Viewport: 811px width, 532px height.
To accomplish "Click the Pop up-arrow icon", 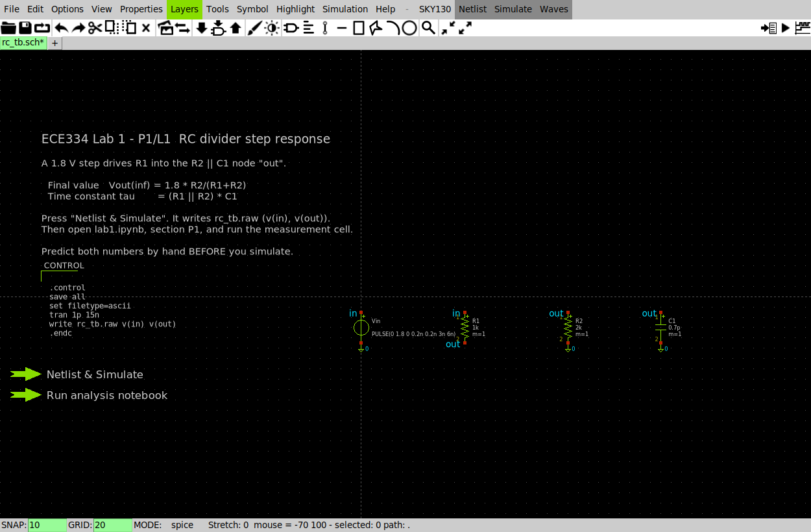I will 236,28.
